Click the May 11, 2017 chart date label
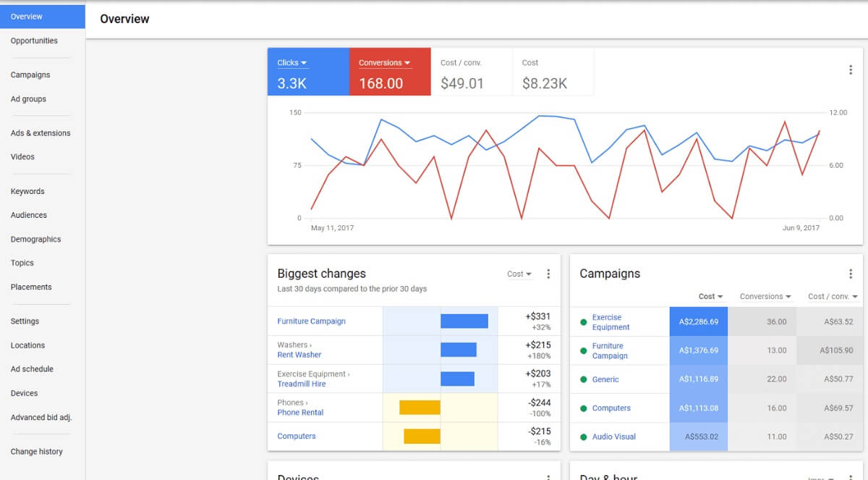 point(332,228)
